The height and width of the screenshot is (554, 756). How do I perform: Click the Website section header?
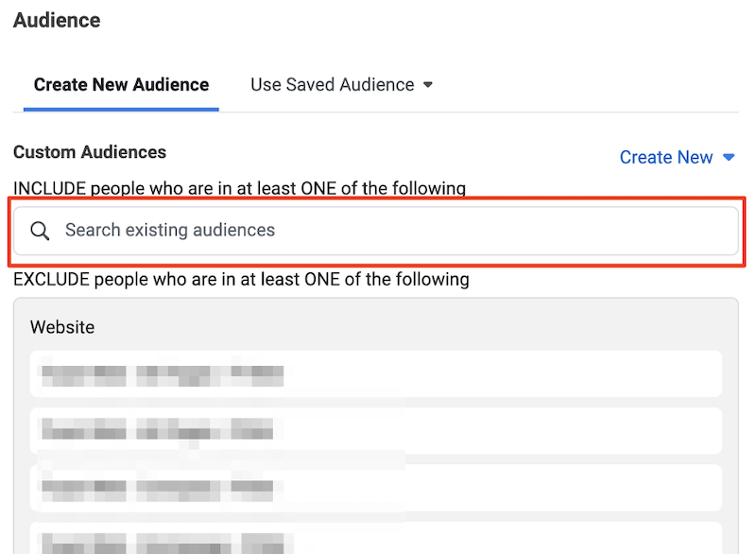point(62,327)
